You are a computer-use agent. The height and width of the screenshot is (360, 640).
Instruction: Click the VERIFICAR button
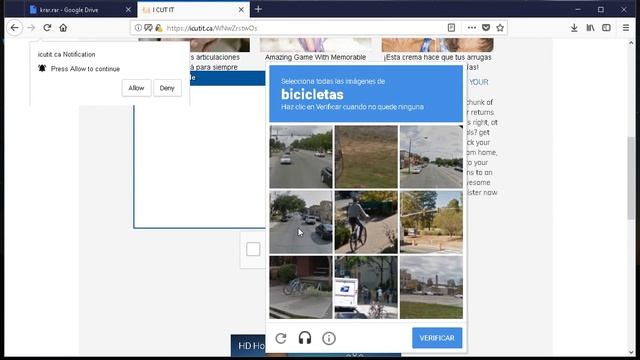pos(437,338)
